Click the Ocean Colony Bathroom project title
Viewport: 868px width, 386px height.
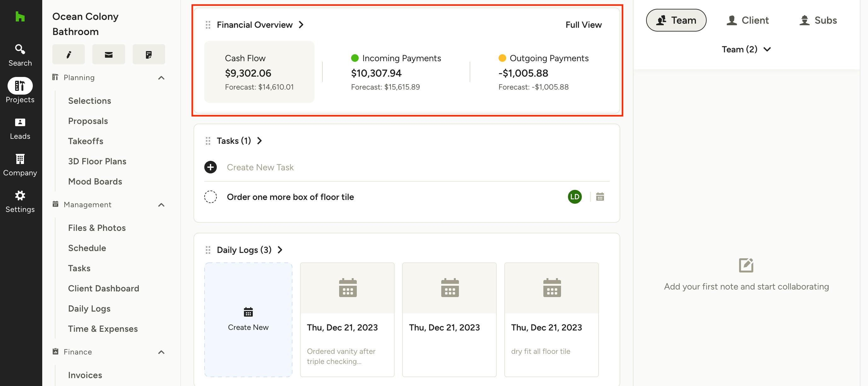pos(85,24)
